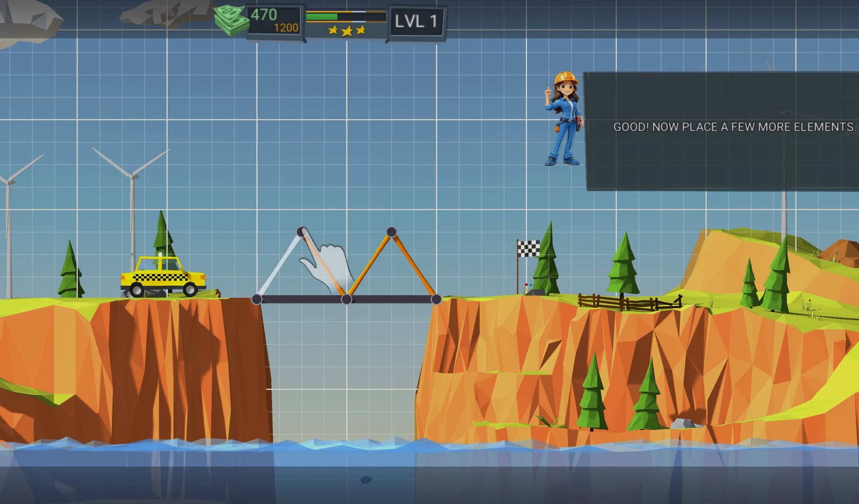
Task: Select the left cliff anchor joint
Action: coord(257,299)
